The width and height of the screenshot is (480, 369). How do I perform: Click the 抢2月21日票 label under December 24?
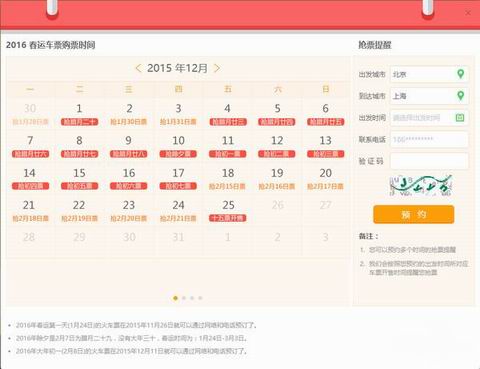pos(178,218)
